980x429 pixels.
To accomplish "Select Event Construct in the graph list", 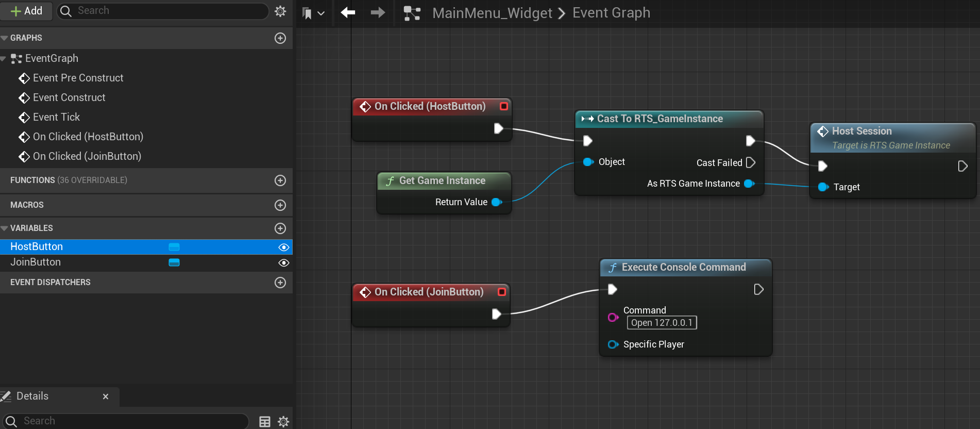I will (x=69, y=97).
